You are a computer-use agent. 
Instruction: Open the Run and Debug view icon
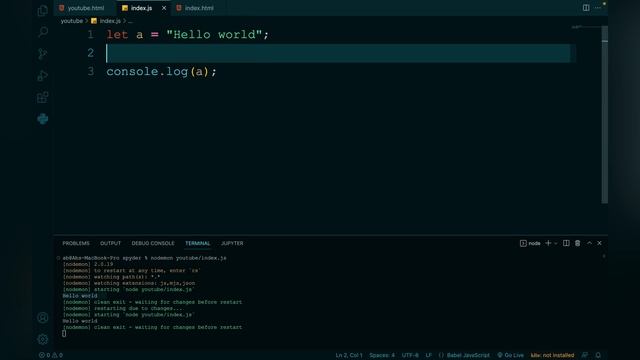tap(42, 76)
